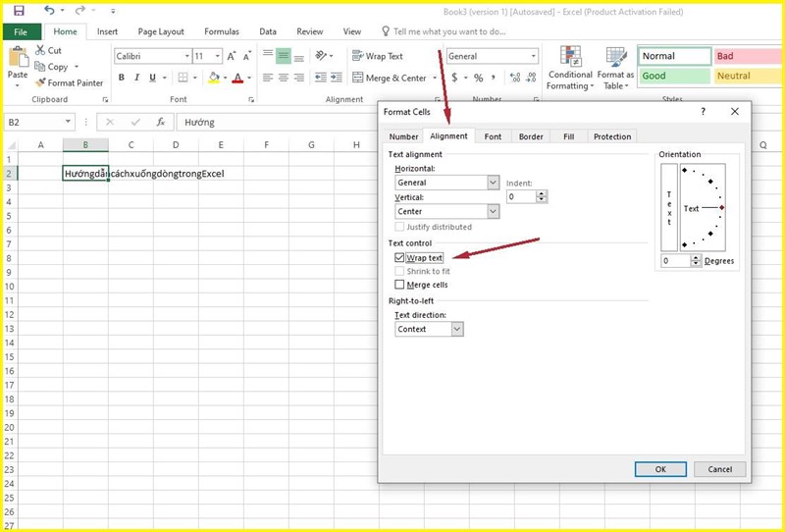Apply the Neutral cell style
The width and height of the screenshot is (785, 532).
(749, 76)
